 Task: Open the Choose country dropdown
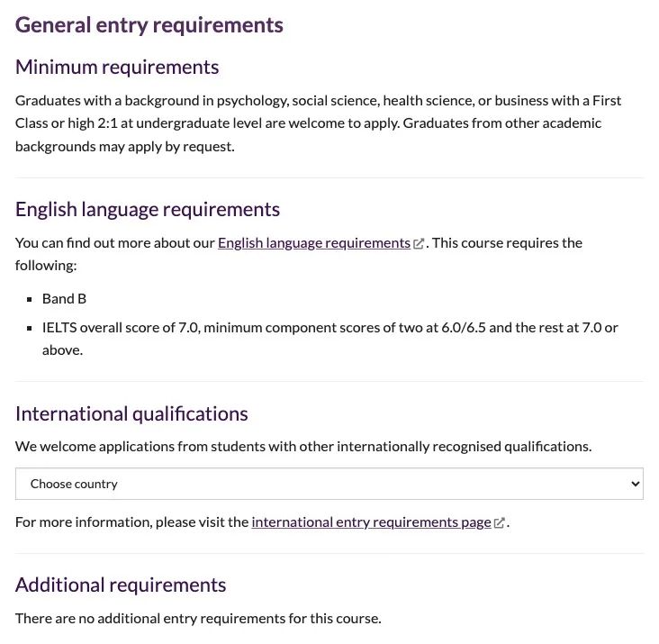329,484
